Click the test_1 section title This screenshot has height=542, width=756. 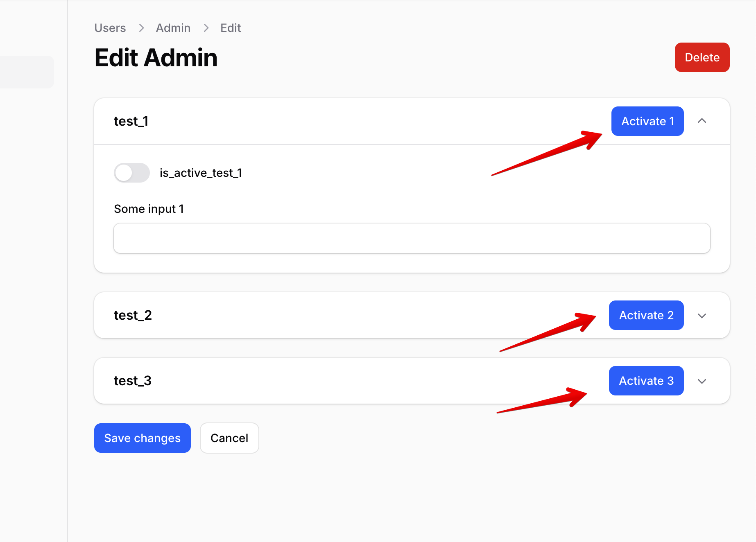[x=131, y=121]
